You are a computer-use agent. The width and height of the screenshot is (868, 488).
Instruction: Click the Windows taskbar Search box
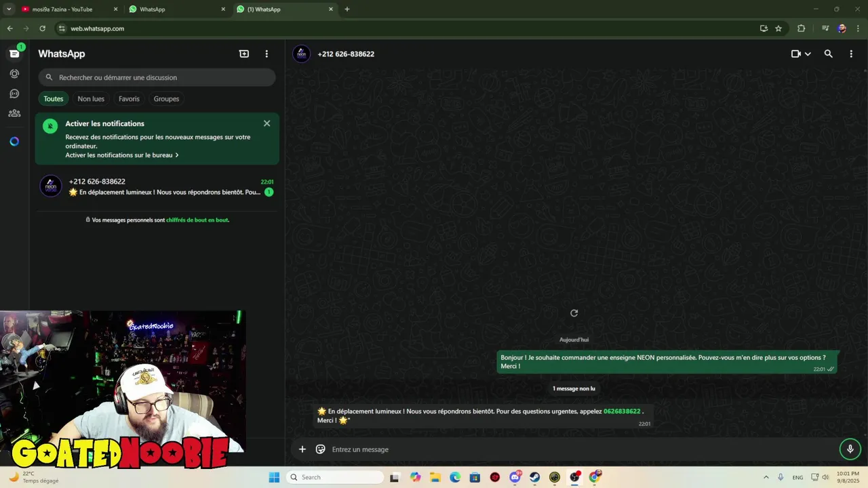(336, 477)
